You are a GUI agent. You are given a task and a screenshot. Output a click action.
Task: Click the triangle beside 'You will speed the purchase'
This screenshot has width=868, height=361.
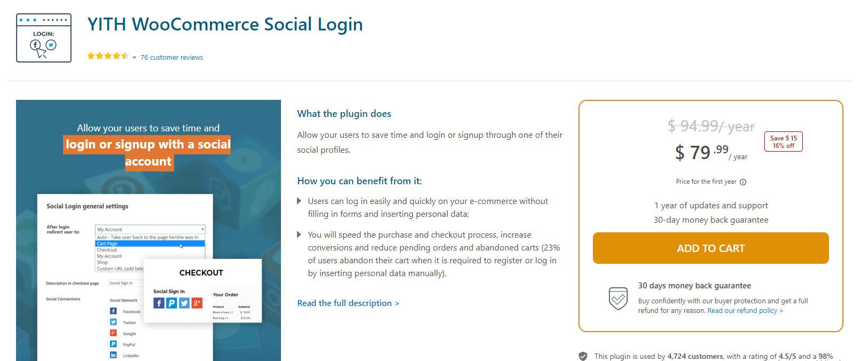coord(299,235)
